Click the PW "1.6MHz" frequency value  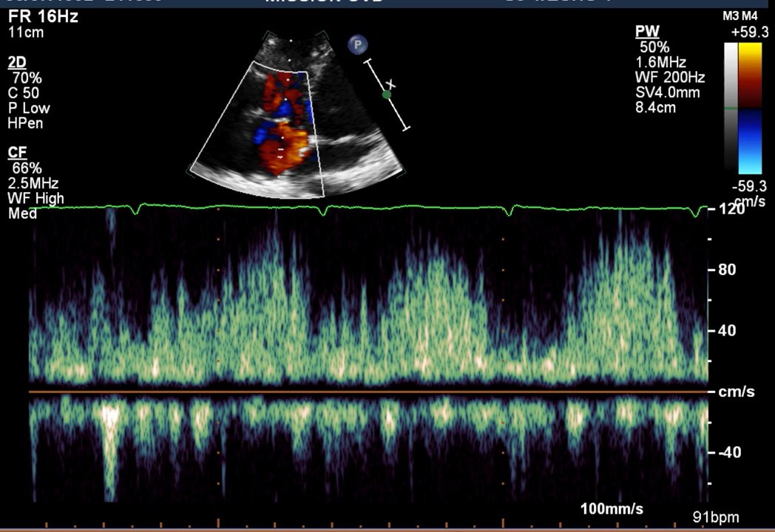click(x=660, y=62)
